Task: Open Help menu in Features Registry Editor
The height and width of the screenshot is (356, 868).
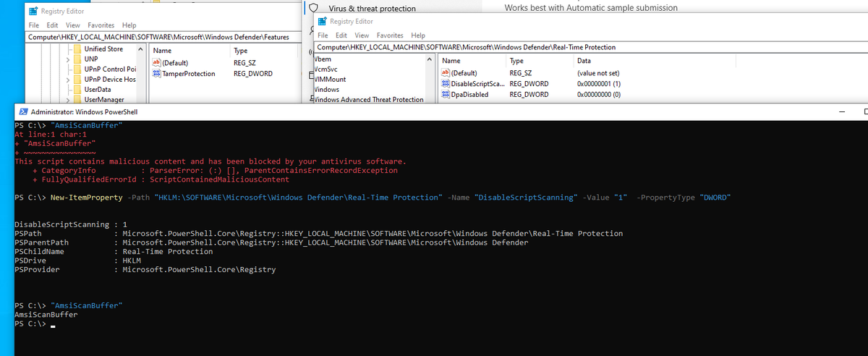Action: tap(129, 25)
